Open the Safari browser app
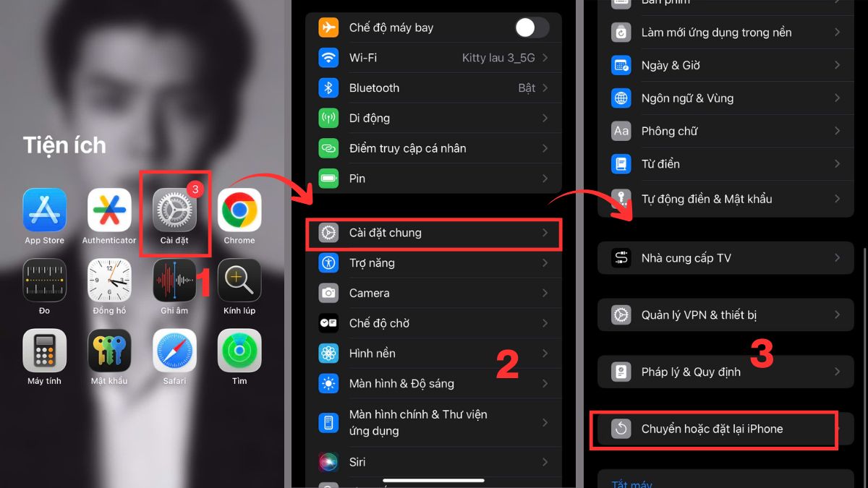Image resolution: width=868 pixels, height=488 pixels. 174,351
